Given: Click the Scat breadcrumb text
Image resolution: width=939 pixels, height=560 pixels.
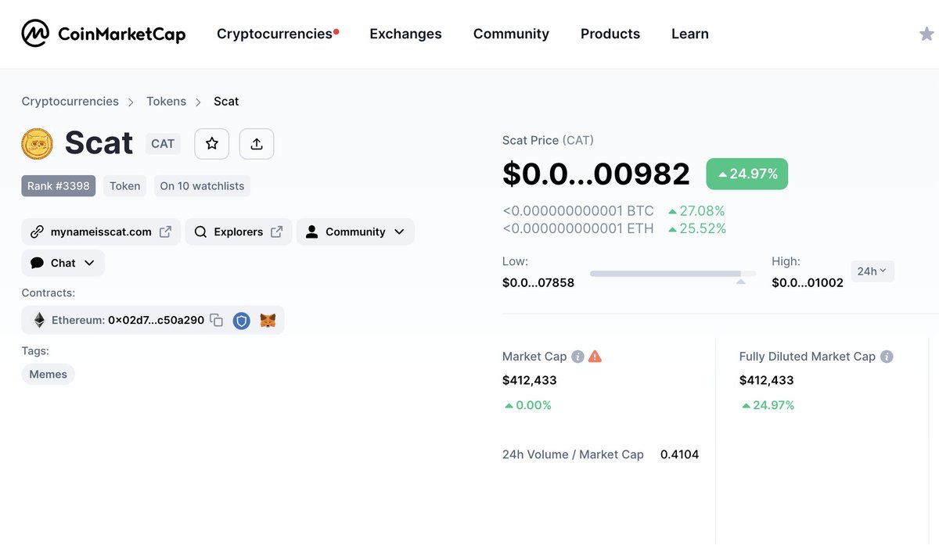Looking at the screenshot, I should pyautogui.click(x=226, y=101).
